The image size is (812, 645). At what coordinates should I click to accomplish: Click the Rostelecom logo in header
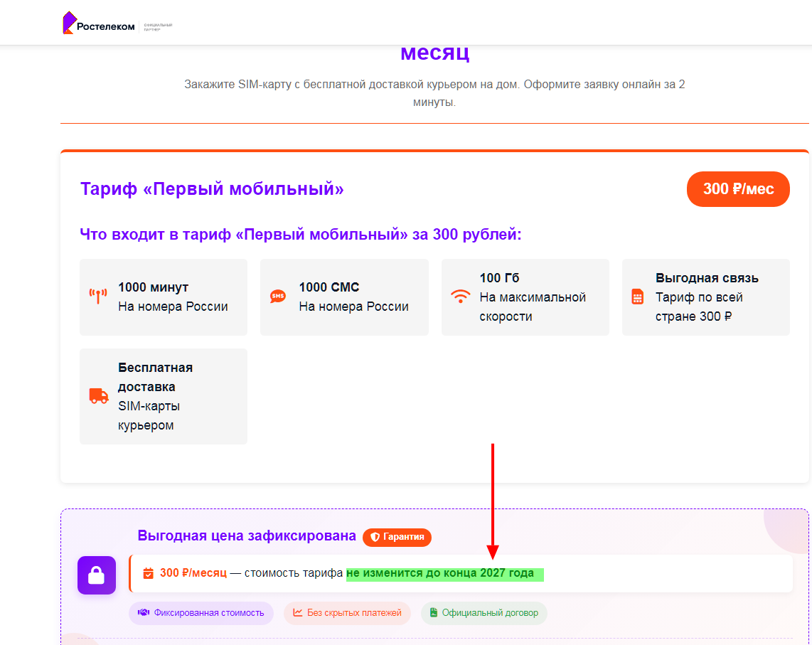98,24
